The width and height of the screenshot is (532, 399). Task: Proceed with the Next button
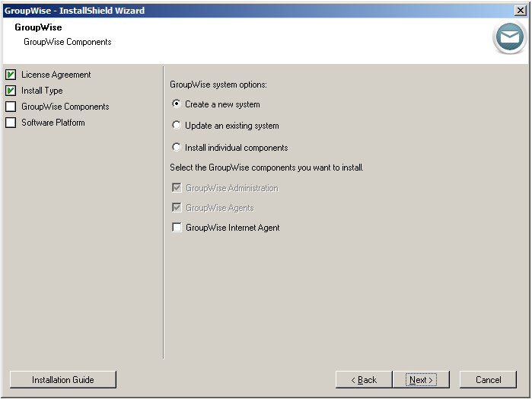[x=421, y=380]
